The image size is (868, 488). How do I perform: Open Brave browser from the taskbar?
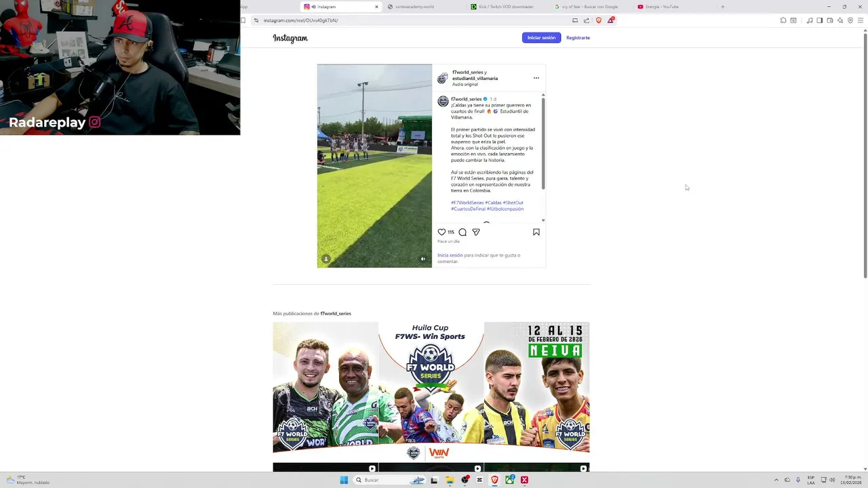coord(494,480)
